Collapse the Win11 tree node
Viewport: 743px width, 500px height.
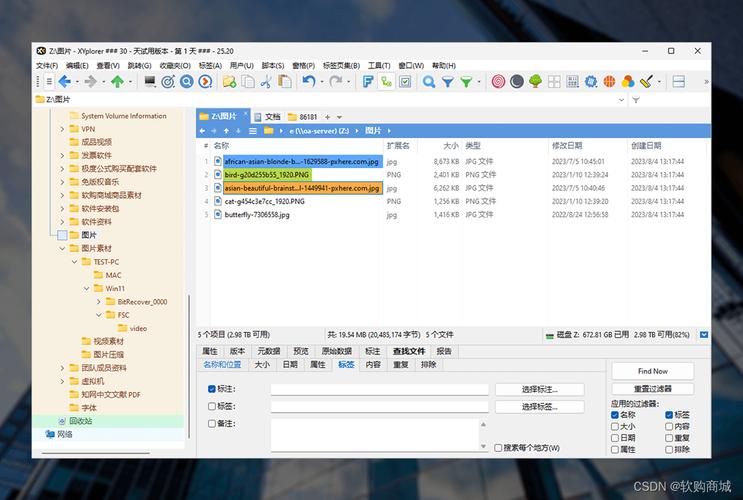click(86, 288)
